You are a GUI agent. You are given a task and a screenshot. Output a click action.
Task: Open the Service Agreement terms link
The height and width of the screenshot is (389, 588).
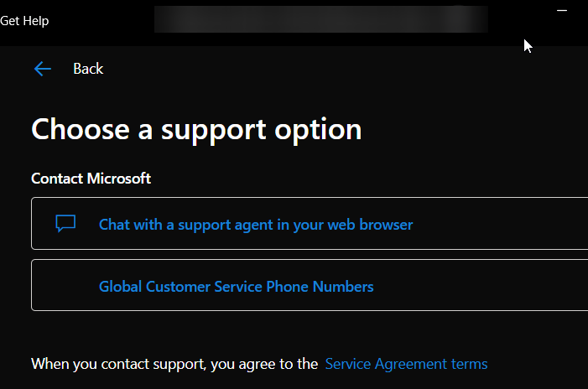(x=406, y=364)
